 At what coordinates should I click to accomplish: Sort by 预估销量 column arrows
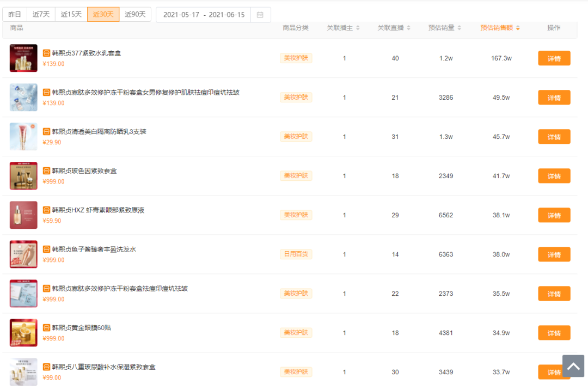point(460,28)
